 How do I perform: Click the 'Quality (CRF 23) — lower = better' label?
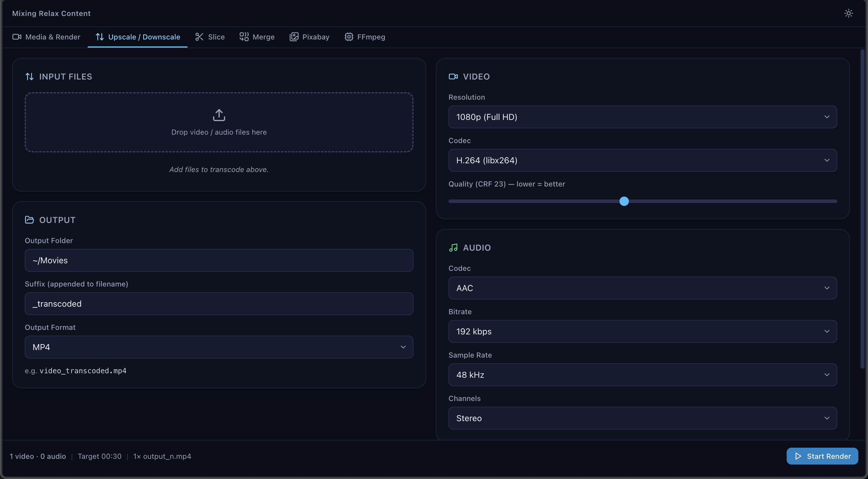pyautogui.click(x=507, y=184)
